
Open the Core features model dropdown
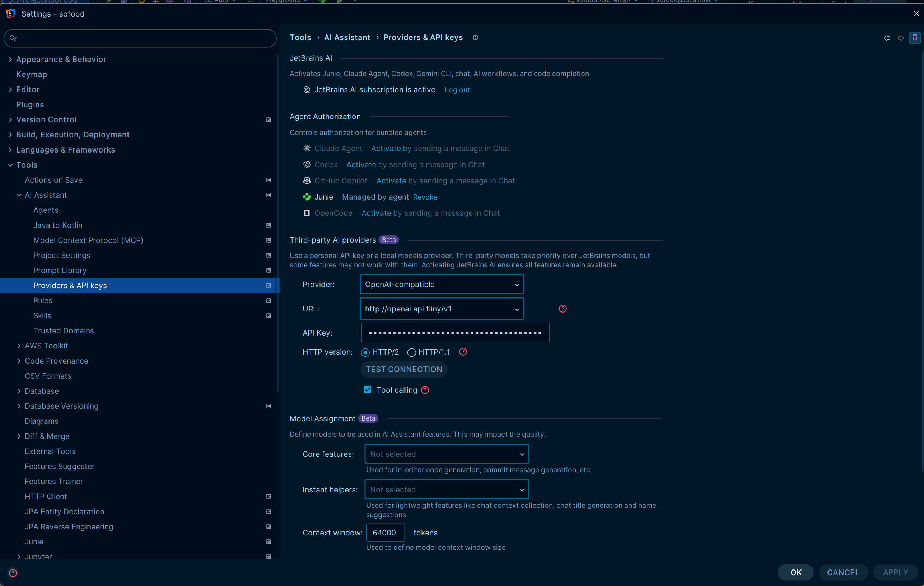click(447, 454)
